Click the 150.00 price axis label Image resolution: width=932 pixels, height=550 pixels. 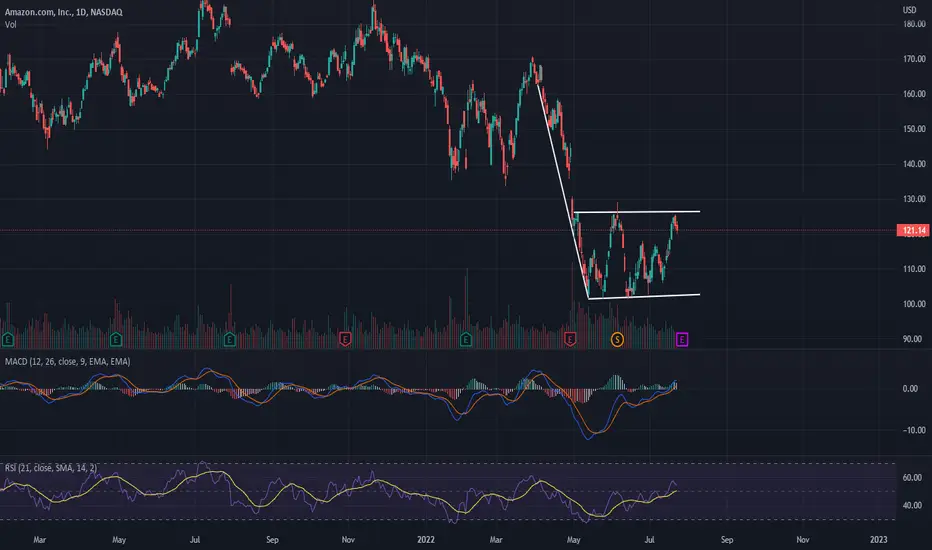[x=914, y=129]
